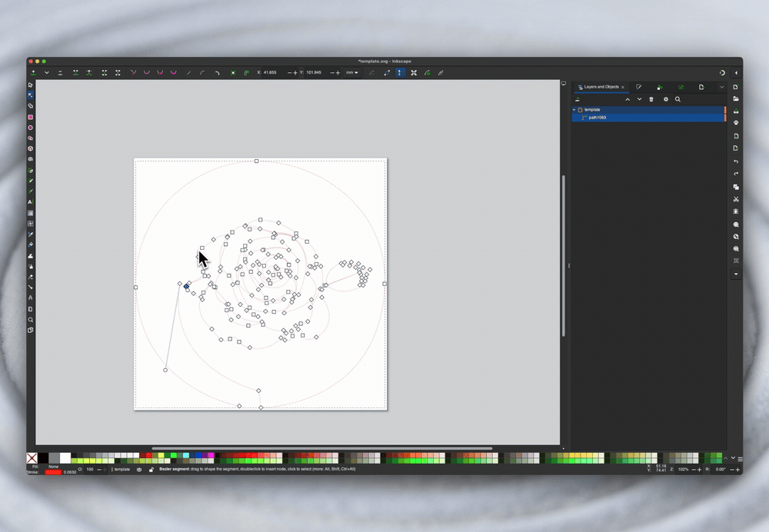Viewport: 769px width, 532px height.
Task: Click Make selected nodes symmetric icon
Action: [160, 72]
